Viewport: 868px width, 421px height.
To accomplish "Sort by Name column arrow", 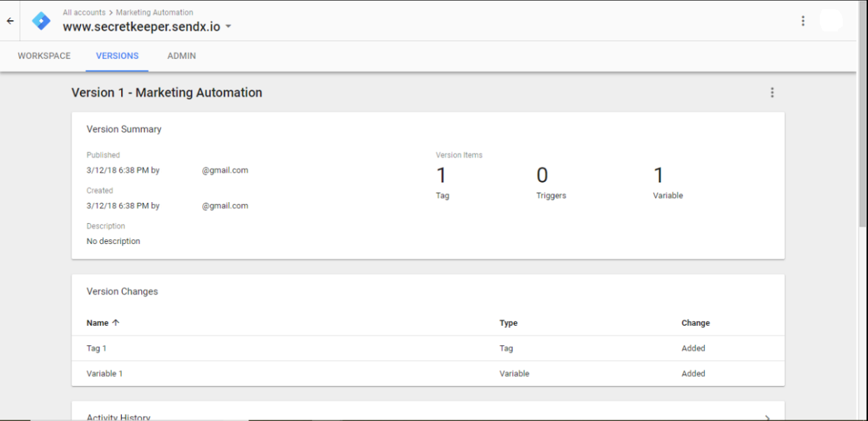I will click(x=115, y=323).
